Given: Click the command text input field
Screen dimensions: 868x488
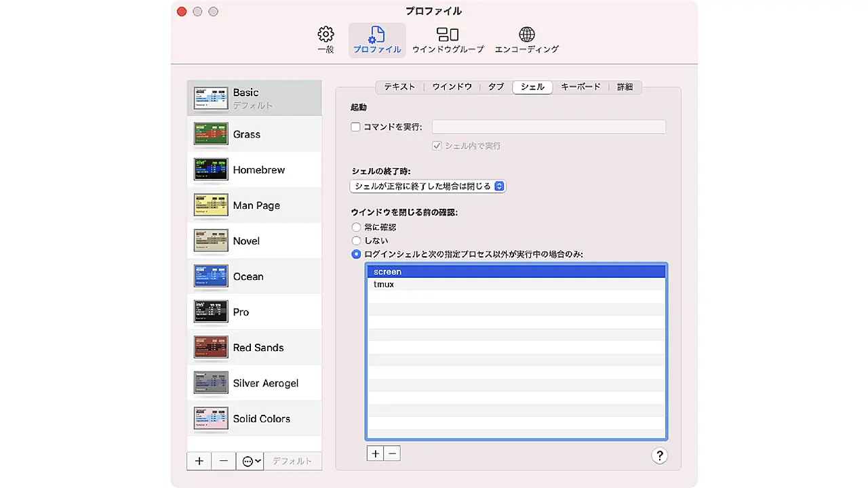Looking at the screenshot, I should pyautogui.click(x=549, y=127).
